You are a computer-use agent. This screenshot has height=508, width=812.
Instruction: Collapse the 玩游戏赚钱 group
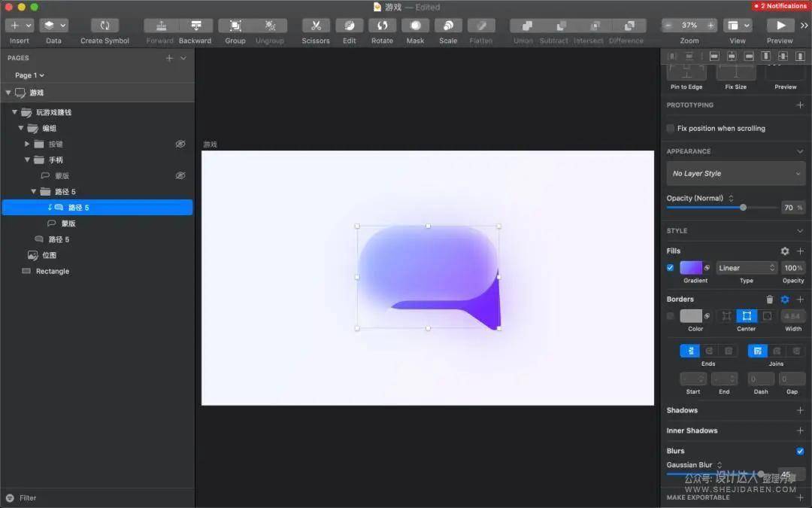point(14,112)
